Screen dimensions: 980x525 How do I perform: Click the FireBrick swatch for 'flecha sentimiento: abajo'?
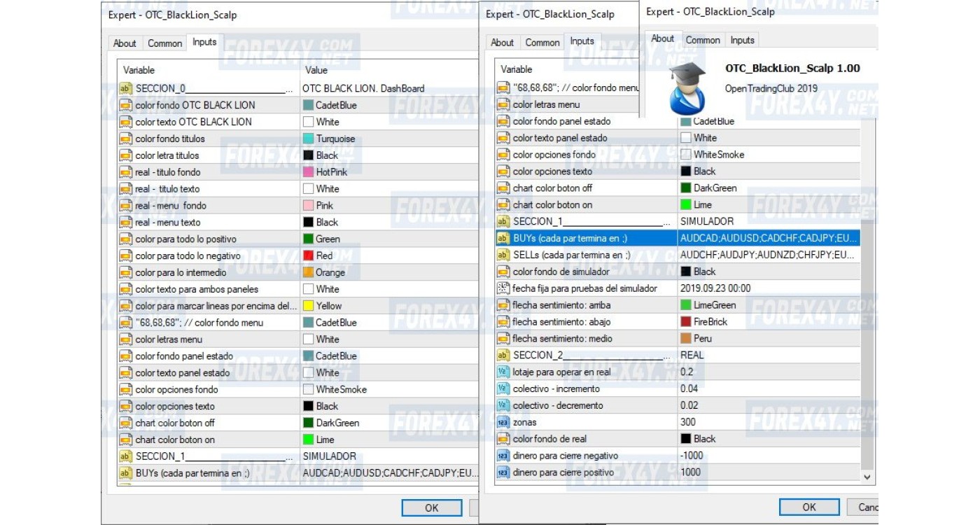pyautogui.click(x=686, y=322)
